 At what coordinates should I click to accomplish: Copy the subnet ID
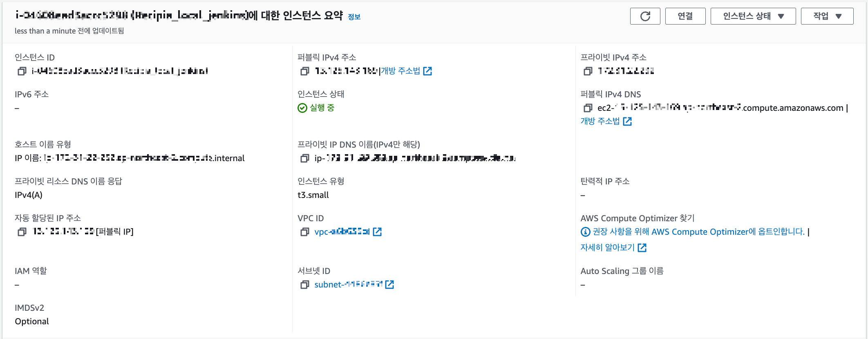pyautogui.click(x=304, y=285)
